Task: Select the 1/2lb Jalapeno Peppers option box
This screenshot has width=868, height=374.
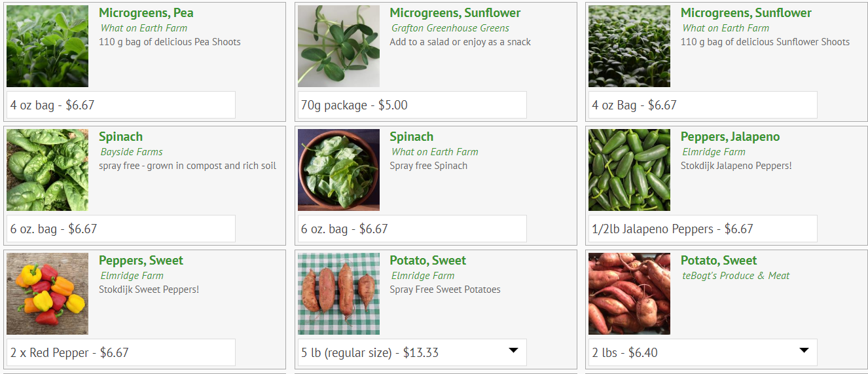Action: (702, 229)
